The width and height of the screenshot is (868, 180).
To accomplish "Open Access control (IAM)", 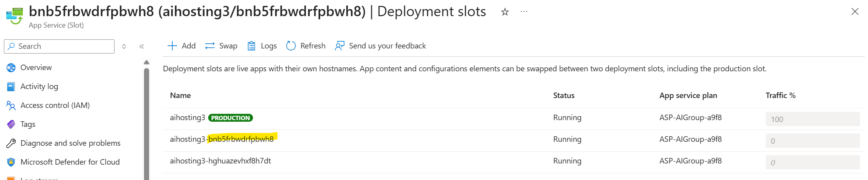I will coord(55,105).
